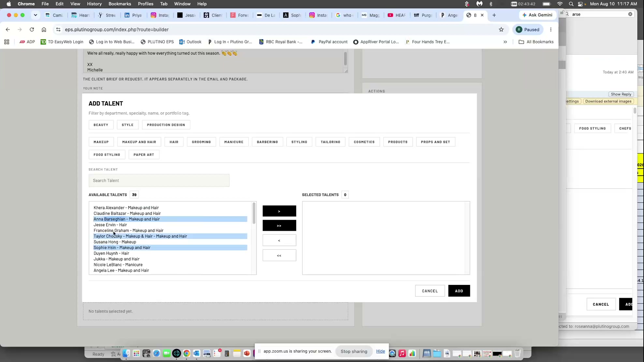The width and height of the screenshot is (644, 362).
Task: Move all talents with the >> button
Action: tap(279, 225)
